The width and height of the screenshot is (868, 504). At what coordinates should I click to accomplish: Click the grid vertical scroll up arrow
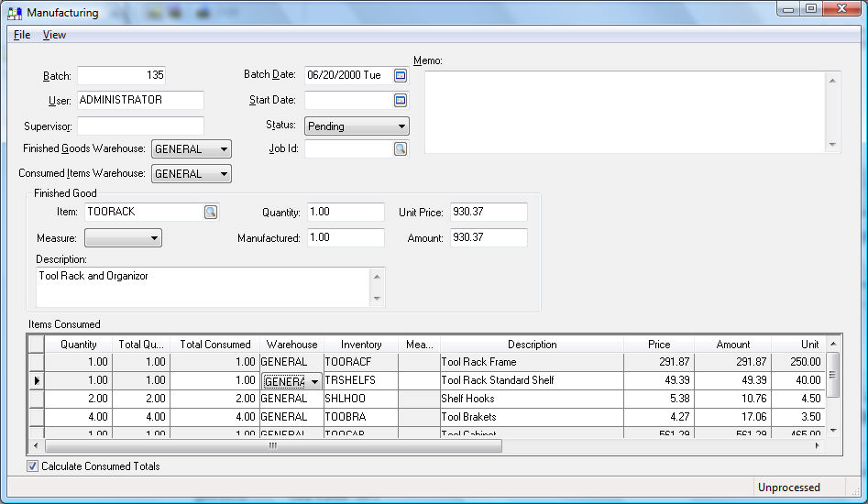click(833, 345)
